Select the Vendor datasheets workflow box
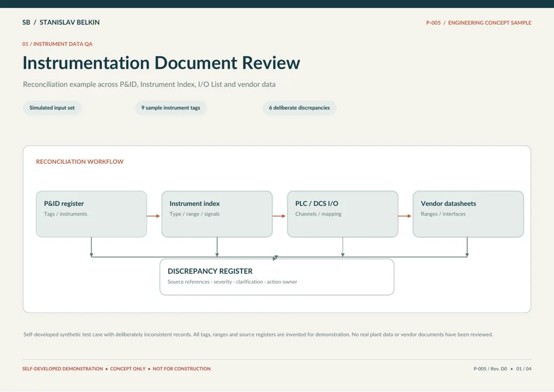554x392 pixels. (468, 214)
